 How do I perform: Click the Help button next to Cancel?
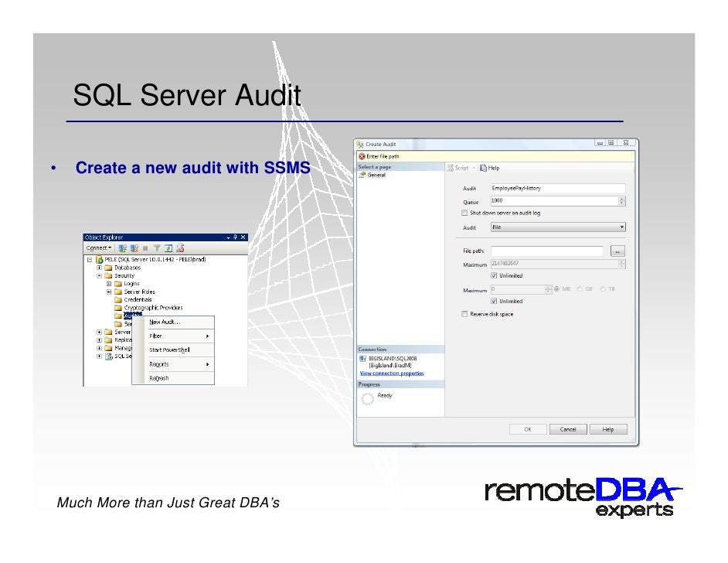(608, 429)
